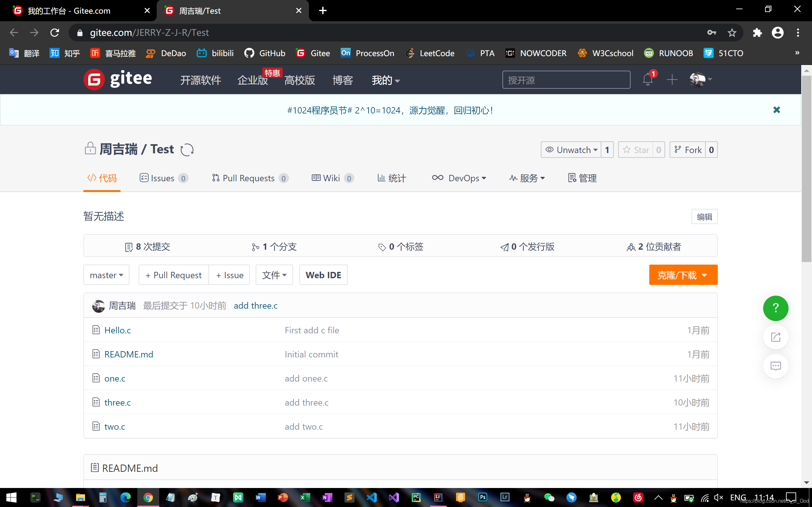
Task: Open the Pull Requests tab
Action: tap(249, 178)
